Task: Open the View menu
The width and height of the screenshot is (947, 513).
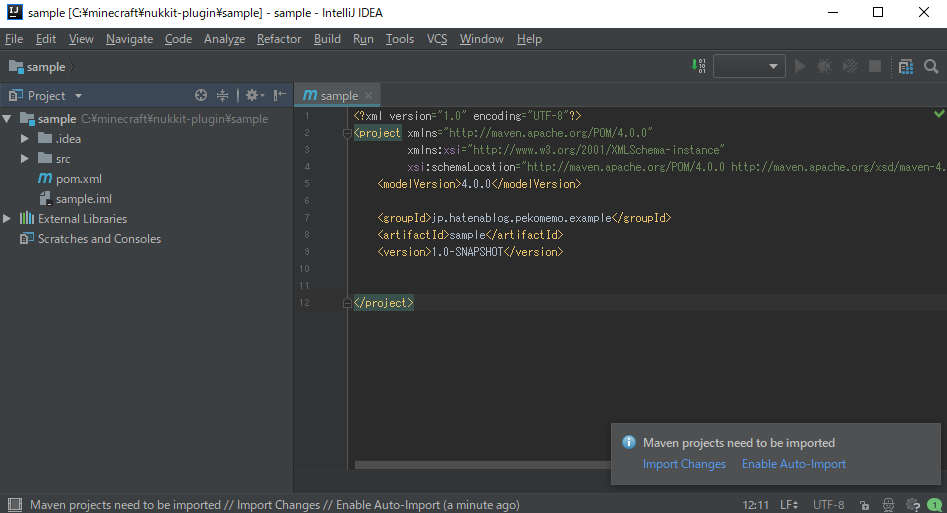Action: coord(81,39)
